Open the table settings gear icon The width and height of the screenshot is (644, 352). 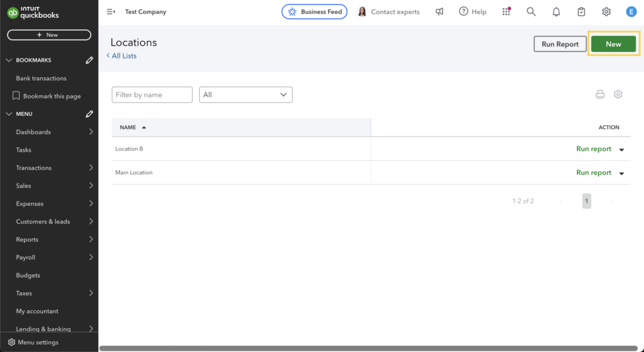(618, 94)
